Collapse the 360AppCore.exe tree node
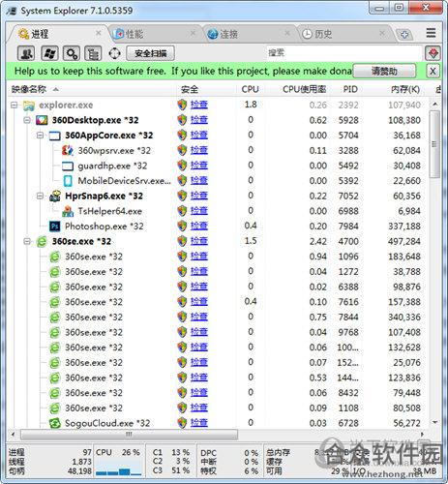Viewport: 448px width, 484px height. click(x=40, y=136)
